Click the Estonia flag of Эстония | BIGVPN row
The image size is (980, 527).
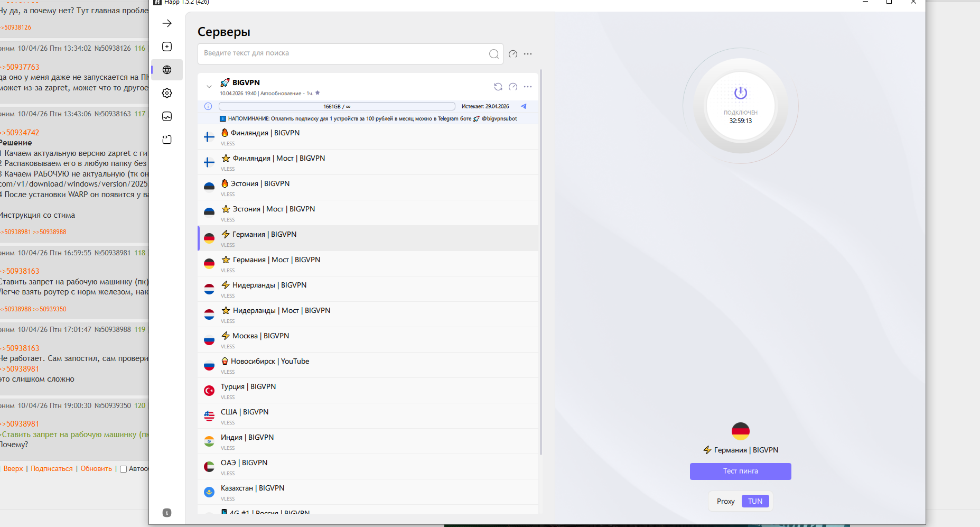209,188
